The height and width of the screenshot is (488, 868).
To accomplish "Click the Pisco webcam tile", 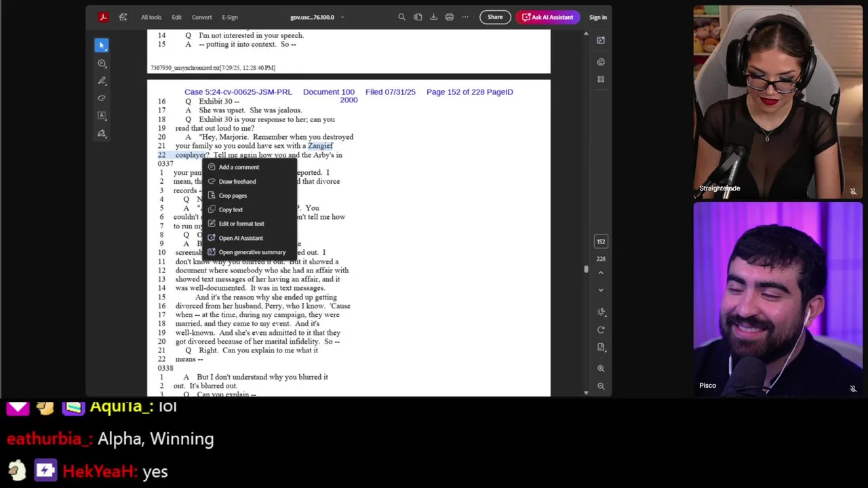I will pyautogui.click(x=778, y=298).
